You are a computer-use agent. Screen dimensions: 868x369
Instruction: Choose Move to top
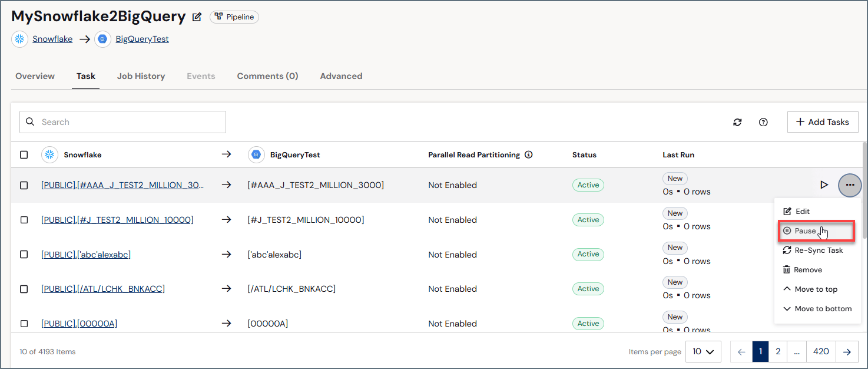[x=817, y=289]
